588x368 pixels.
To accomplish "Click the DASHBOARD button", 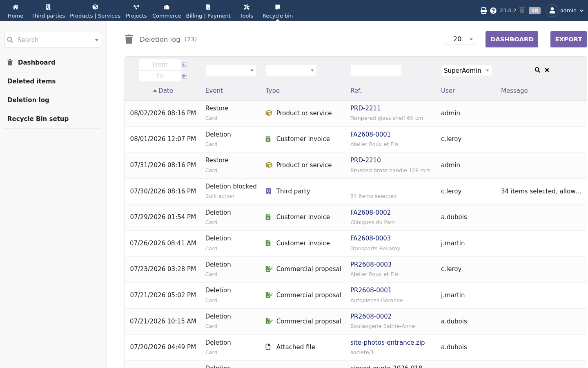I will click(512, 39).
